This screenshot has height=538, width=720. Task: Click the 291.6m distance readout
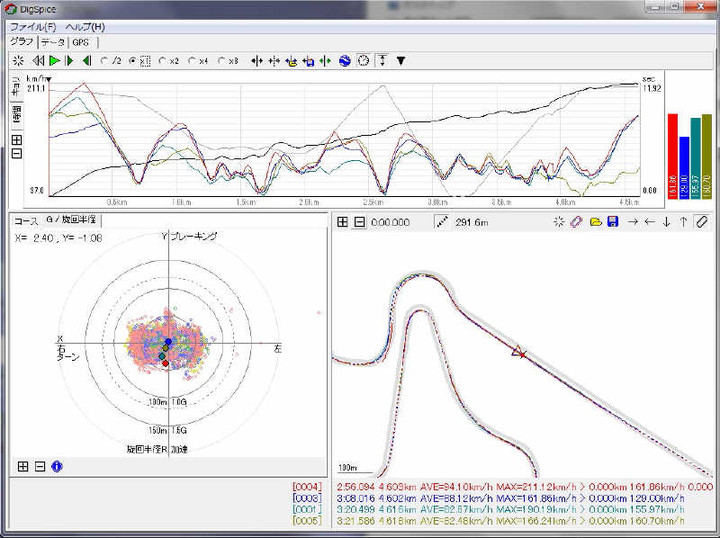(472, 223)
